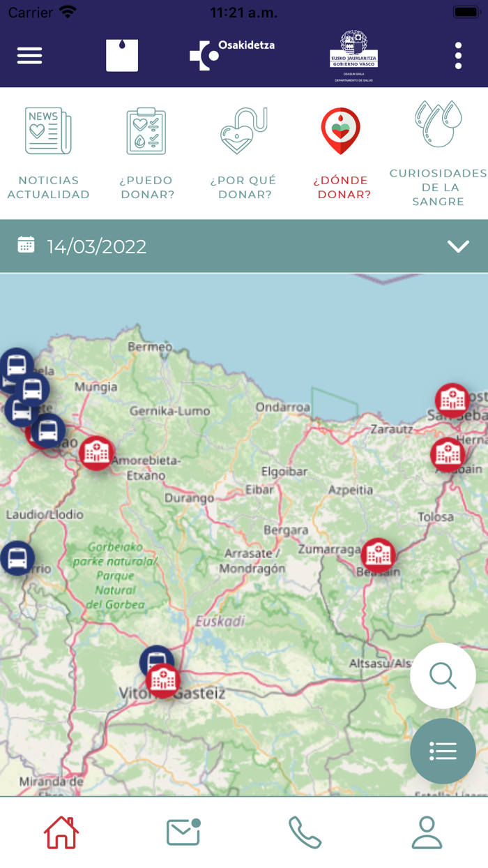
Task: Select the ¿Dónde donar? map pin icon
Action: tap(341, 131)
